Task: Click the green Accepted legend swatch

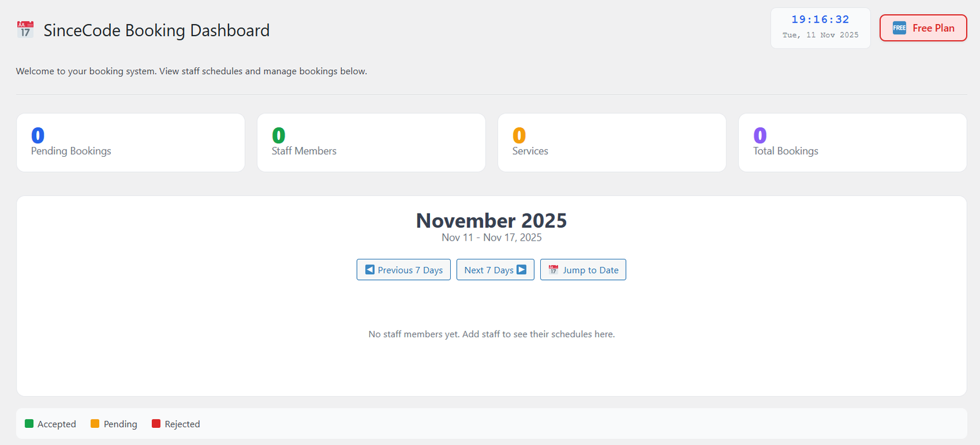Action: (x=29, y=424)
